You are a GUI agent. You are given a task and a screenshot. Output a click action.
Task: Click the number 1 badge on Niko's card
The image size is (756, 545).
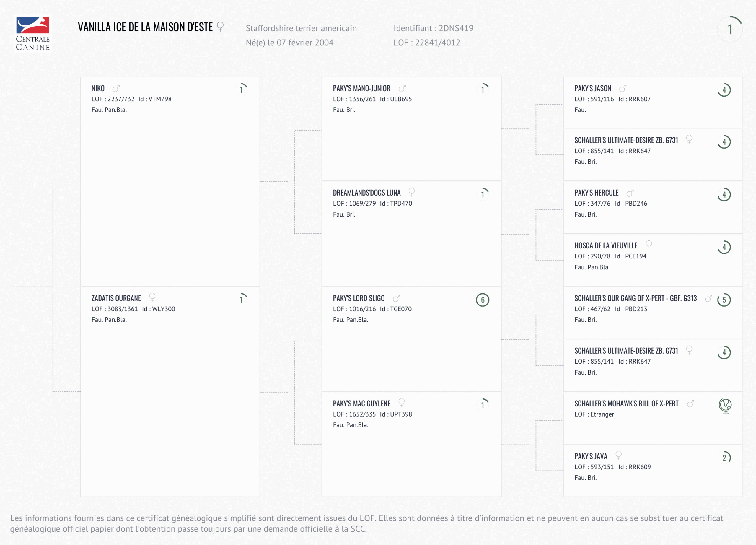pyautogui.click(x=241, y=90)
